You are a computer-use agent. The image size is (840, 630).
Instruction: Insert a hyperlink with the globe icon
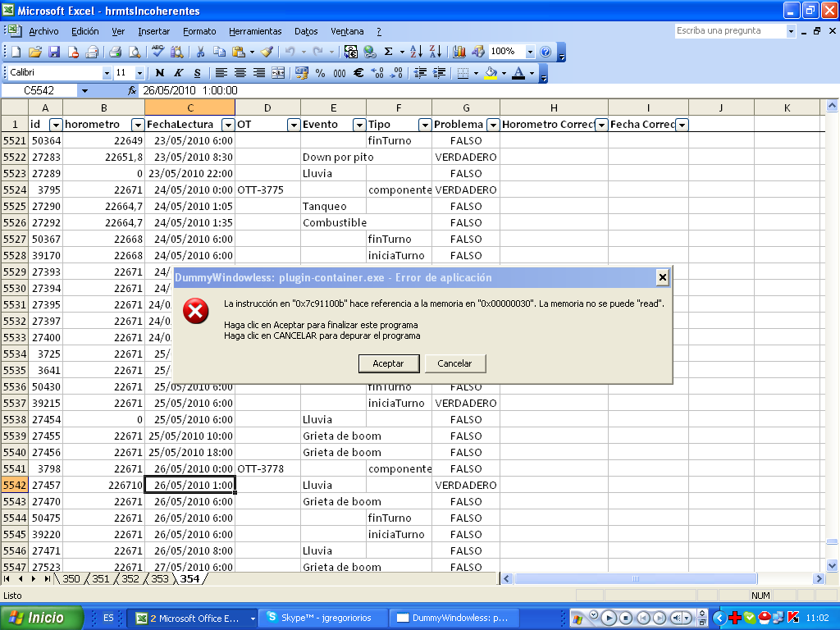click(370, 52)
